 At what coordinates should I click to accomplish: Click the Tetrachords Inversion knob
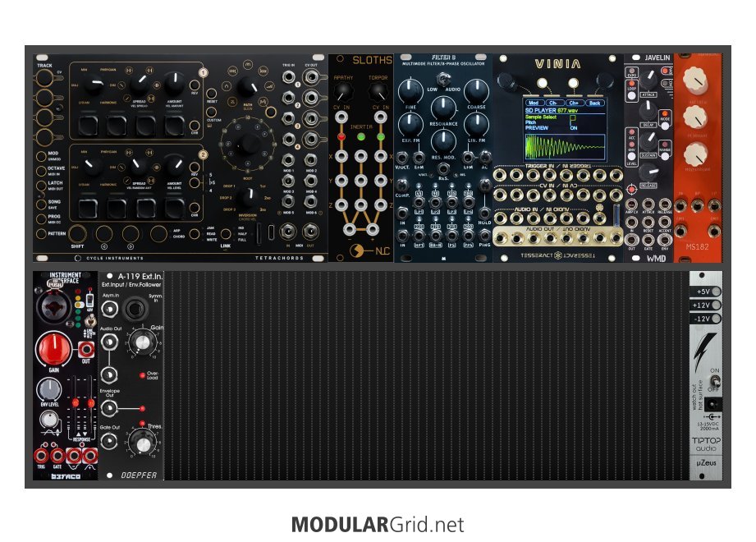pos(248,196)
